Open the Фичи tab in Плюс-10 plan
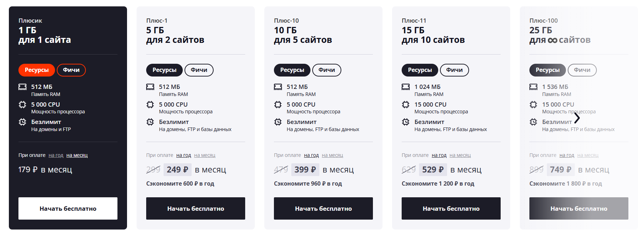644x232 pixels. (x=327, y=70)
